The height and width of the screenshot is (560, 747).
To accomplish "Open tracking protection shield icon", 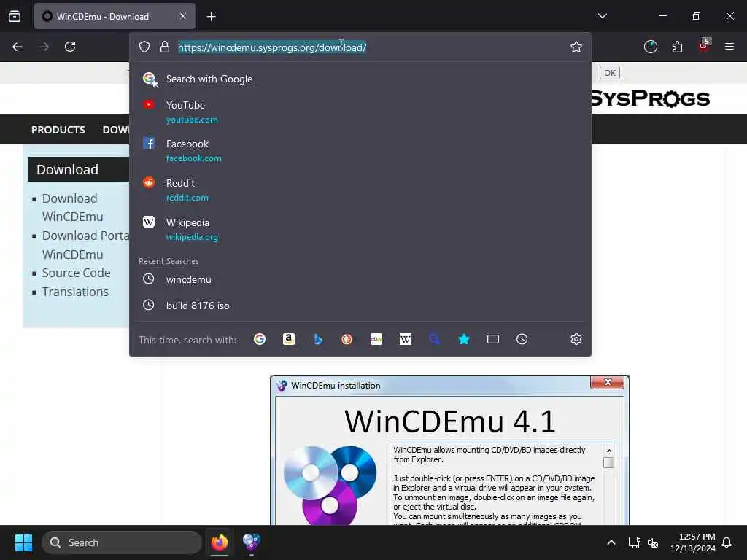I will (144, 47).
